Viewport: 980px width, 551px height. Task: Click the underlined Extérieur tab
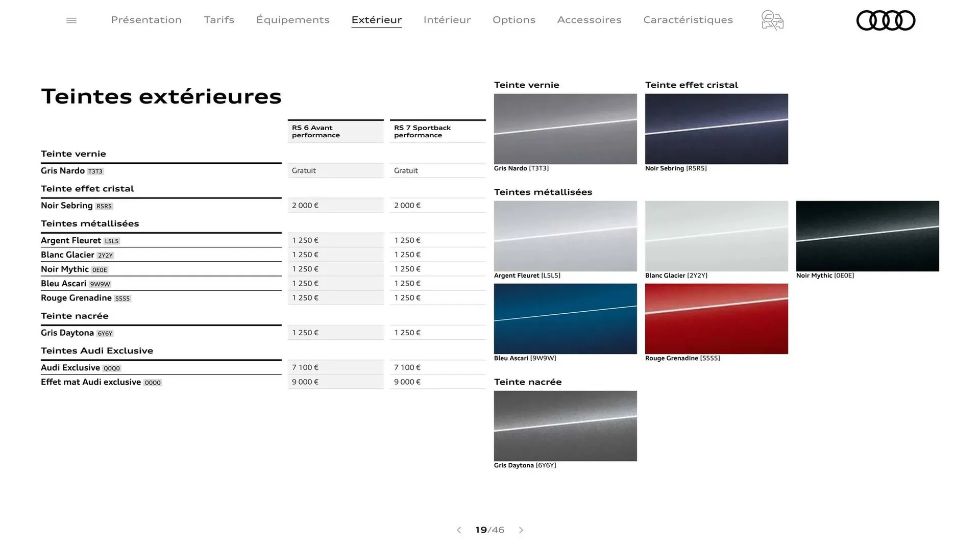pyautogui.click(x=376, y=20)
